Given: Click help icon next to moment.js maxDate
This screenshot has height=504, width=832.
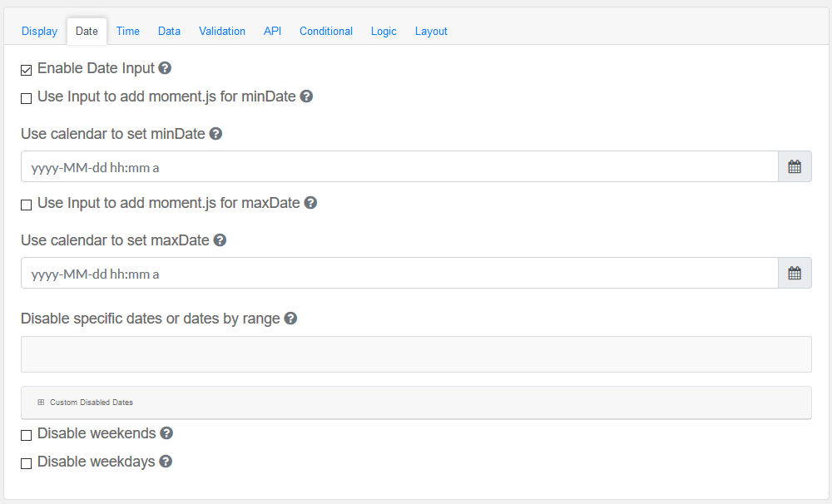Looking at the screenshot, I should 310,203.
